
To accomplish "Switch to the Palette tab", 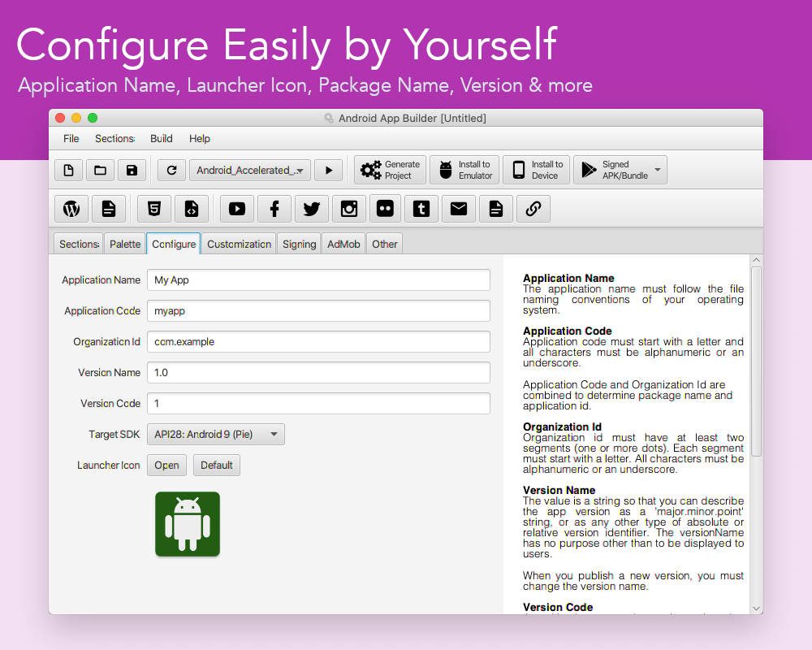I will (125, 244).
